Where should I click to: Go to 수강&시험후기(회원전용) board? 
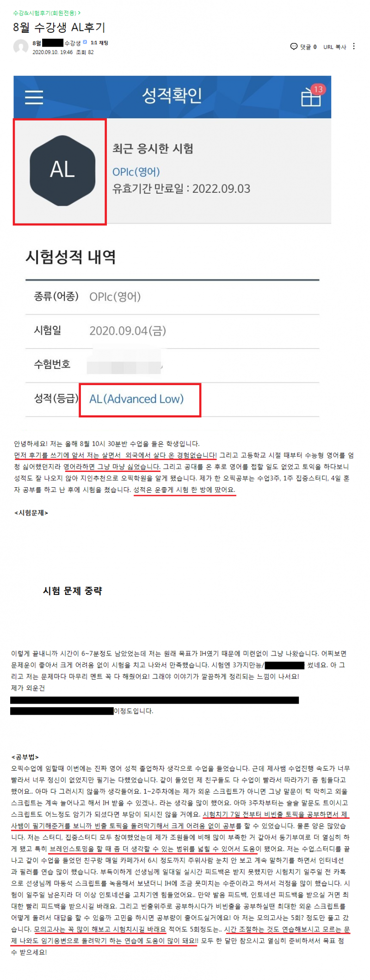tap(45, 13)
